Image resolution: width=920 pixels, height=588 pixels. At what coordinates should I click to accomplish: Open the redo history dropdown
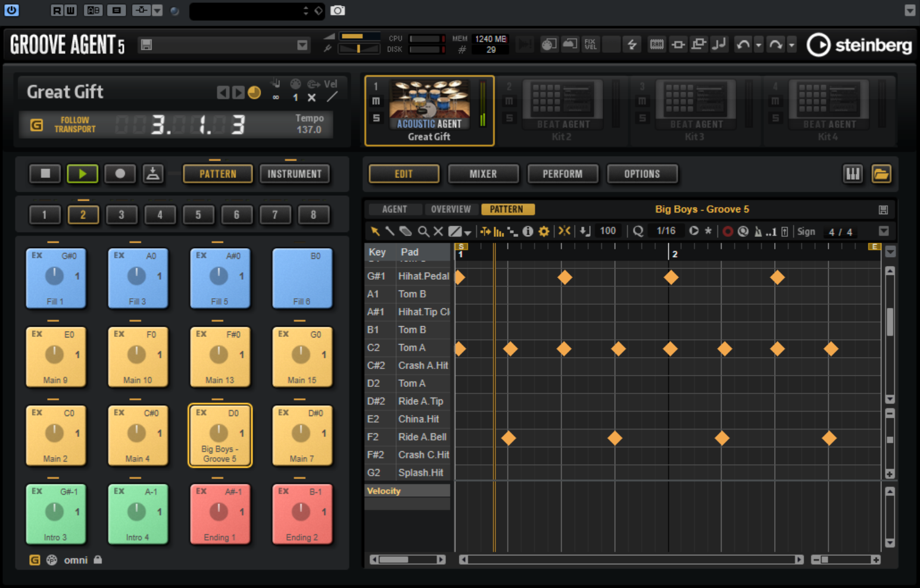[791, 45]
